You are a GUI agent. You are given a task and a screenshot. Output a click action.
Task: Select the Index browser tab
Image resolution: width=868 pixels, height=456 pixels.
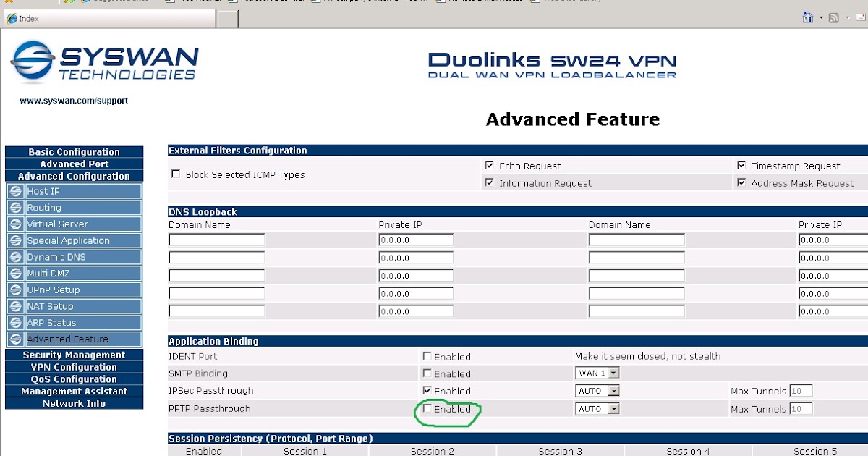click(109, 19)
